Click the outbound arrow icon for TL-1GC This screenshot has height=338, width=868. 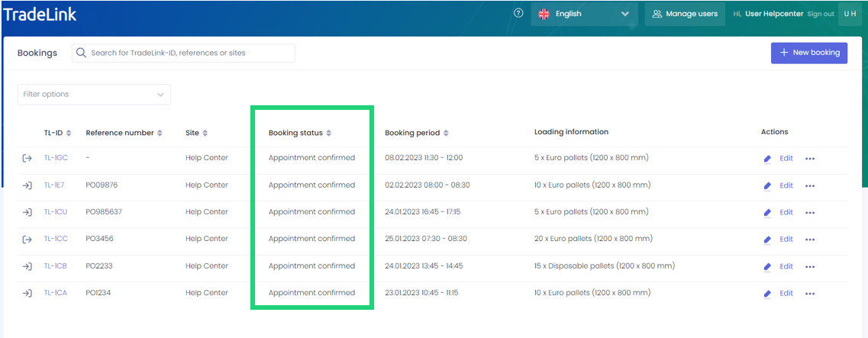pyautogui.click(x=27, y=158)
